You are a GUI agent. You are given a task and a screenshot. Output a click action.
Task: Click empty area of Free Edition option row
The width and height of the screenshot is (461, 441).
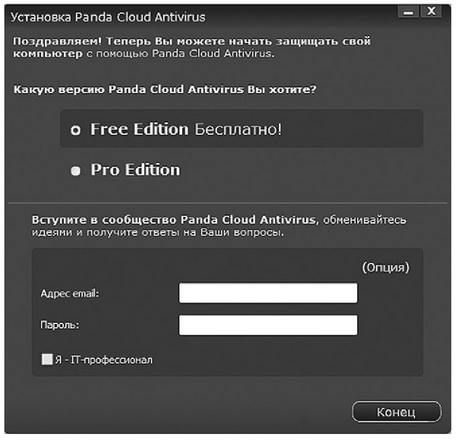[x=350, y=129]
